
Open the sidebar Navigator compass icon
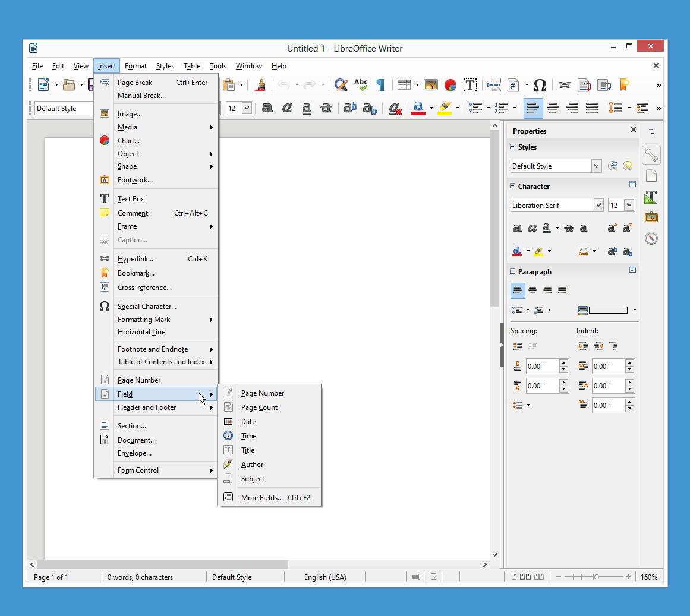(x=651, y=238)
